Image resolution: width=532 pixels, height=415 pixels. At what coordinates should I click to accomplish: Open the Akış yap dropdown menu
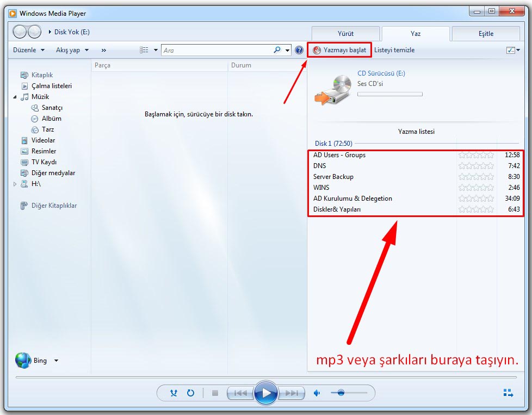point(72,50)
